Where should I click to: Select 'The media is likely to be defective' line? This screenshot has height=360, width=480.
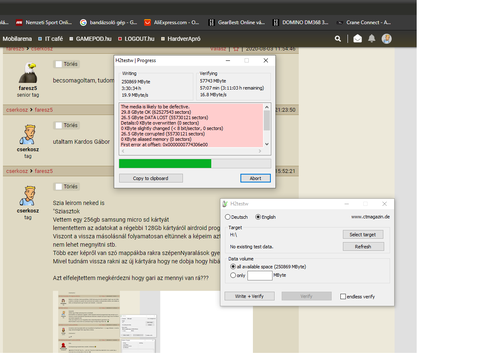155,107
